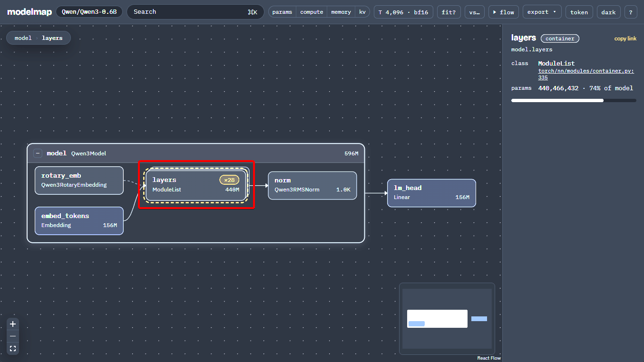Click the fit? button
This screenshot has width=644, height=362.
449,12
